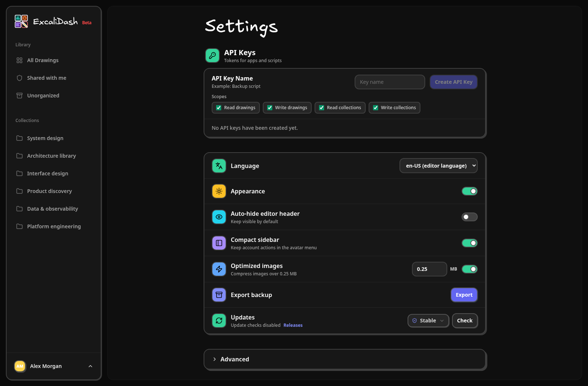Click the Interface design folder icon
The image size is (588, 386).
click(19, 174)
